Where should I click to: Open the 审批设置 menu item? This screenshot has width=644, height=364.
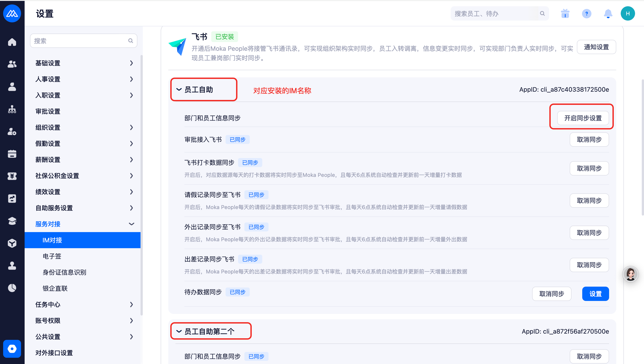48,111
